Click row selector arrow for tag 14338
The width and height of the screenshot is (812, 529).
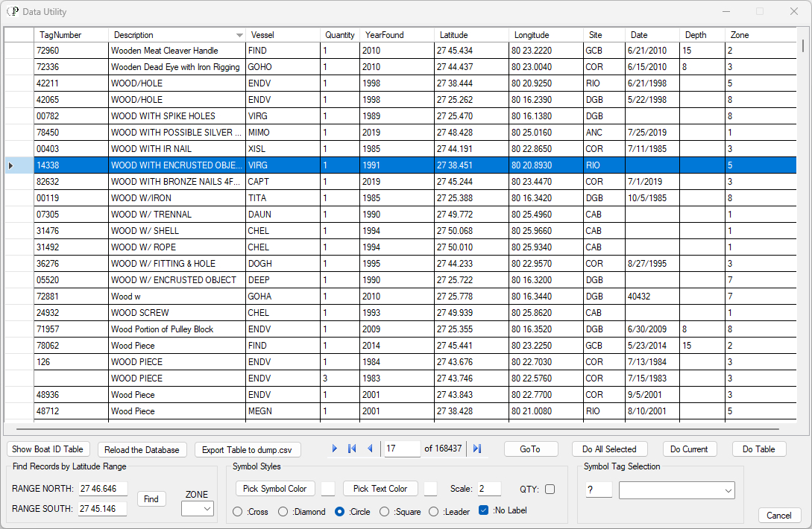[10, 165]
